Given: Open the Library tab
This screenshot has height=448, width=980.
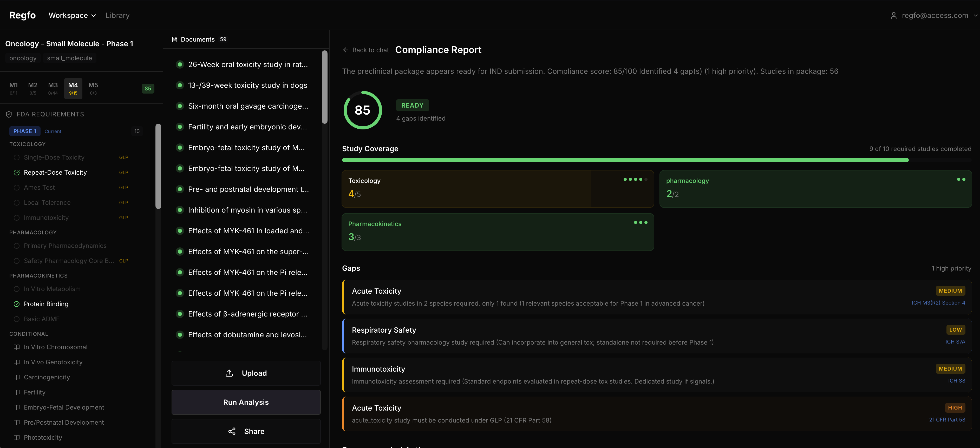Looking at the screenshot, I should point(117,16).
